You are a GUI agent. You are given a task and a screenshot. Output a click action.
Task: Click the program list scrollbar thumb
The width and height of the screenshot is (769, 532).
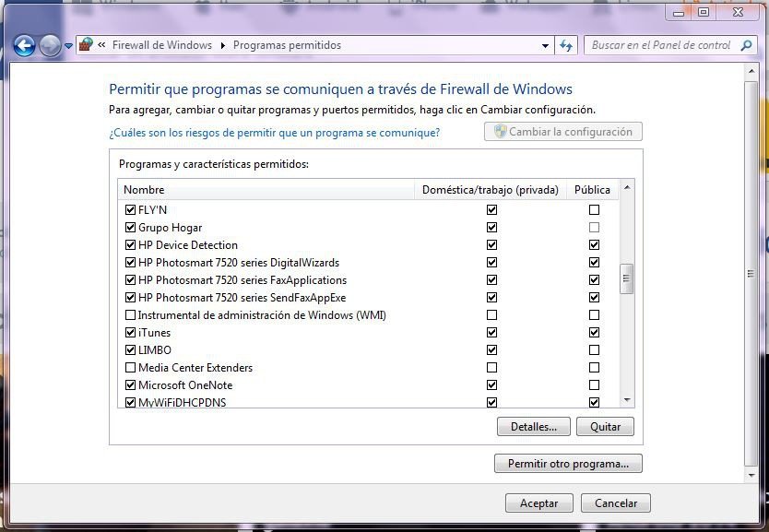pyautogui.click(x=626, y=278)
